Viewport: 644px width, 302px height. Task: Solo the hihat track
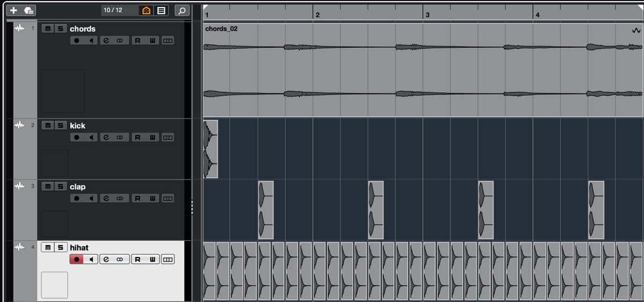pyautogui.click(x=60, y=247)
